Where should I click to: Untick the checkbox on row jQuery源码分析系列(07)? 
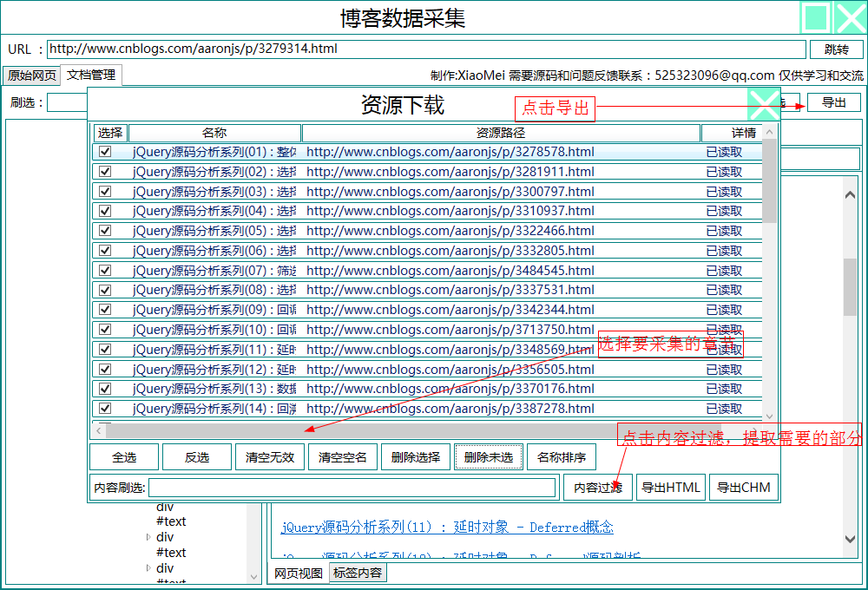(105, 271)
